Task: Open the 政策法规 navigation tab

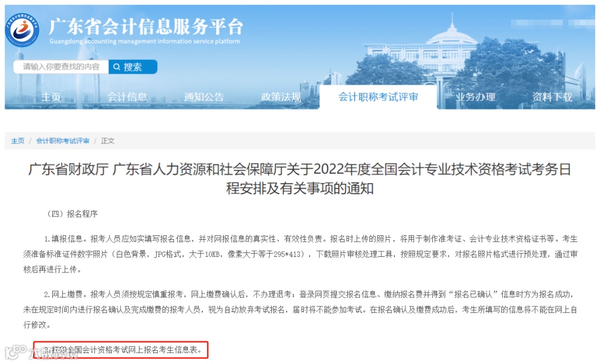Action: 281,97
